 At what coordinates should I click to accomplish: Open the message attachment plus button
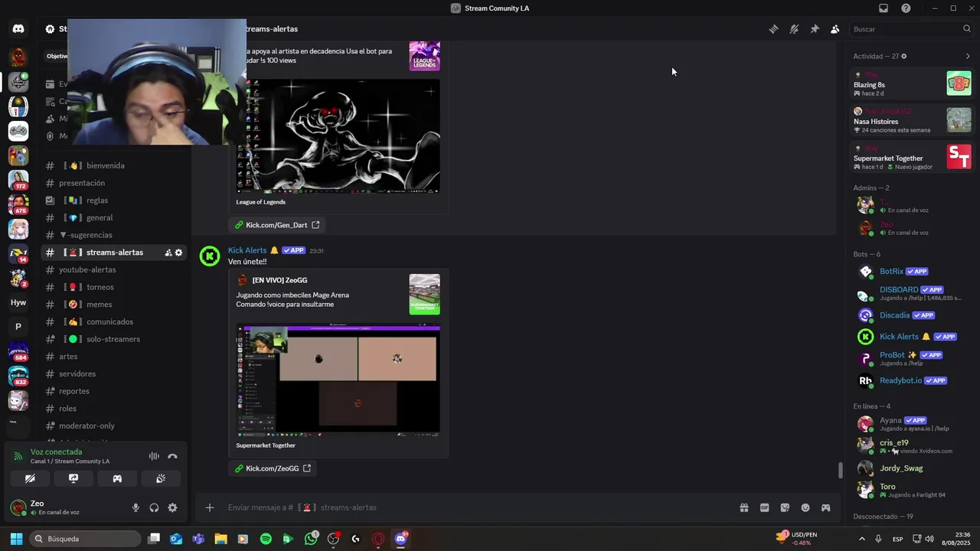(209, 507)
